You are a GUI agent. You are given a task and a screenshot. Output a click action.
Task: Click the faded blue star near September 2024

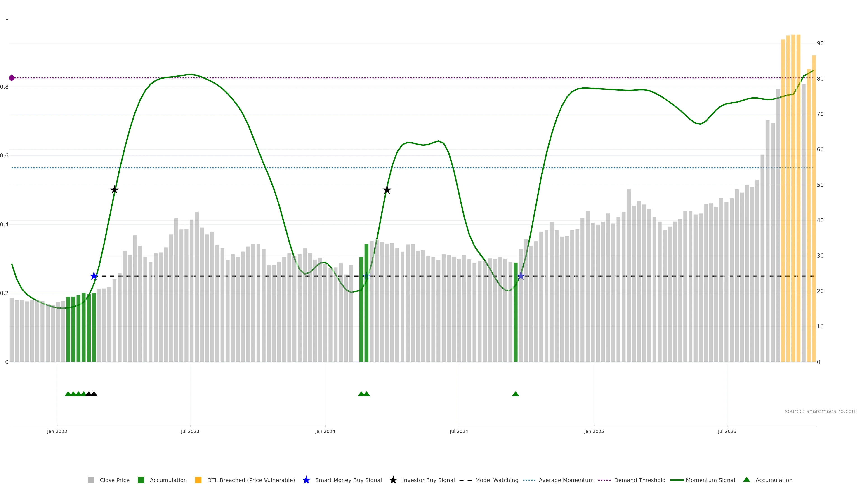tap(521, 276)
